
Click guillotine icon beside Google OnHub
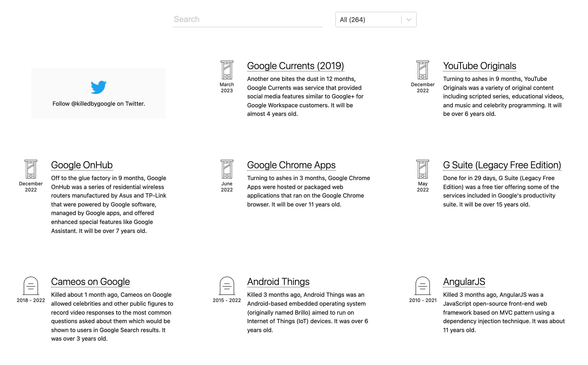pyautogui.click(x=31, y=169)
